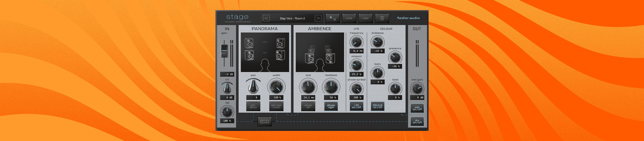Switch A/B comparison state

(x=333, y=18)
